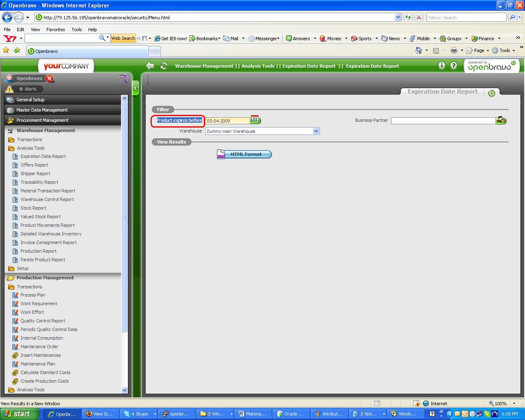Click the Alerts warning icon
The height and width of the screenshot is (420, 525).
[x=9, y=89]
